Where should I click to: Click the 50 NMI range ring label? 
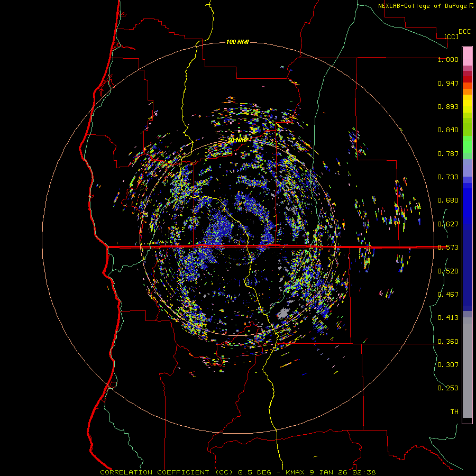click(237, 140)
